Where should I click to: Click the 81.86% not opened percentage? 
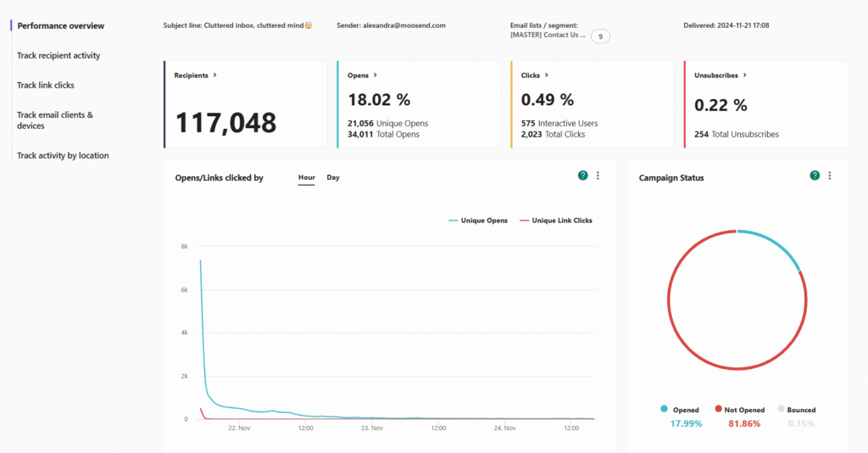coord(744,423)
